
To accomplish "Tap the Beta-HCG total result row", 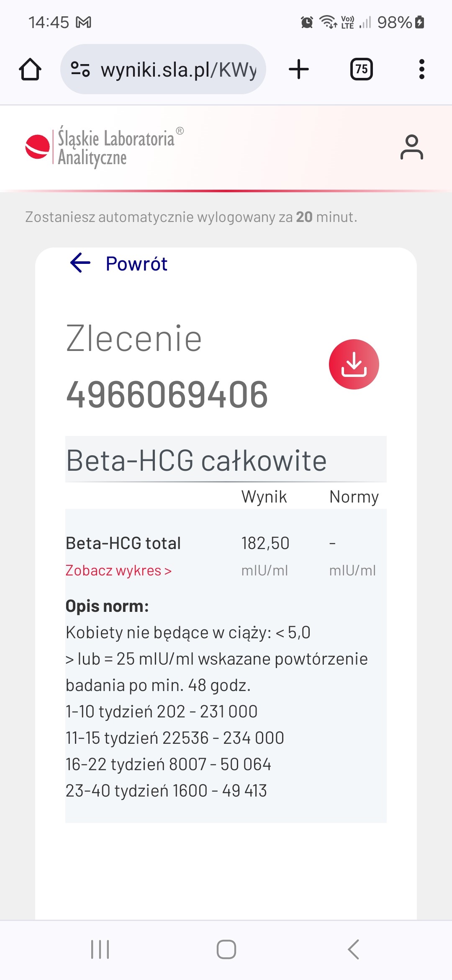I will (123, 543).
